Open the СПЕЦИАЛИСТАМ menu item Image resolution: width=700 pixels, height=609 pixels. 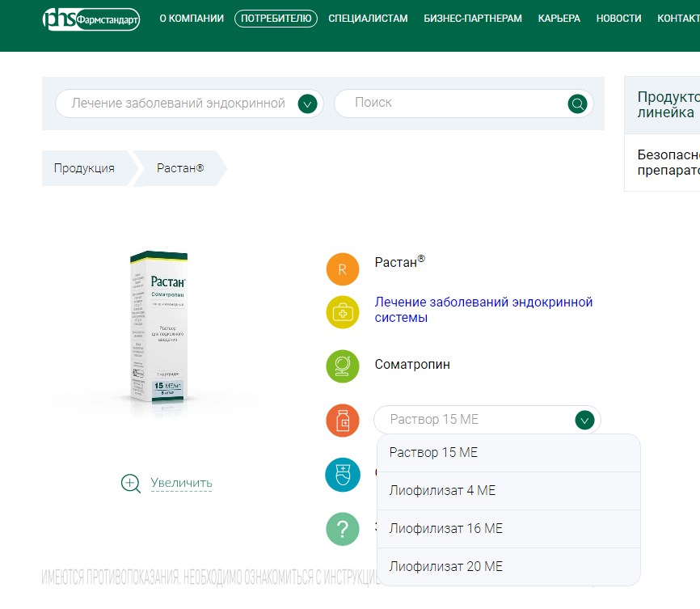368,18
